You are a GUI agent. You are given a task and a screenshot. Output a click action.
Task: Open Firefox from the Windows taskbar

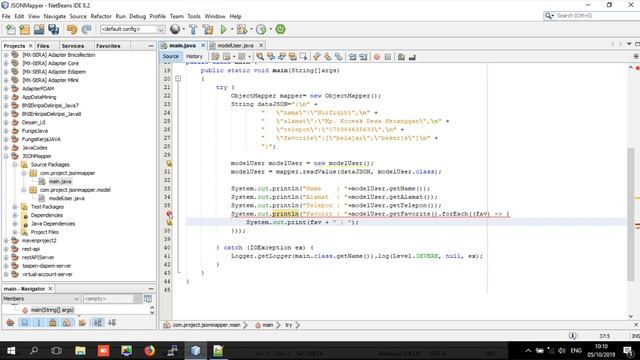149,351
